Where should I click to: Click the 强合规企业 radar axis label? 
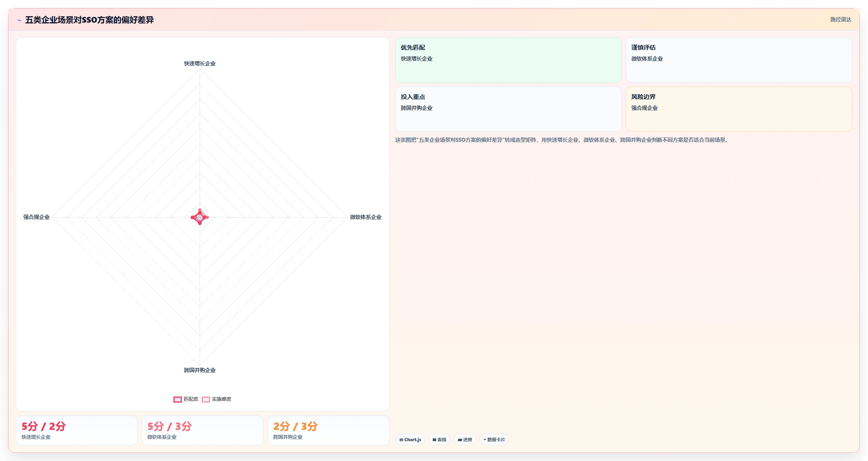pyautogui.click(x=36, y=217)
